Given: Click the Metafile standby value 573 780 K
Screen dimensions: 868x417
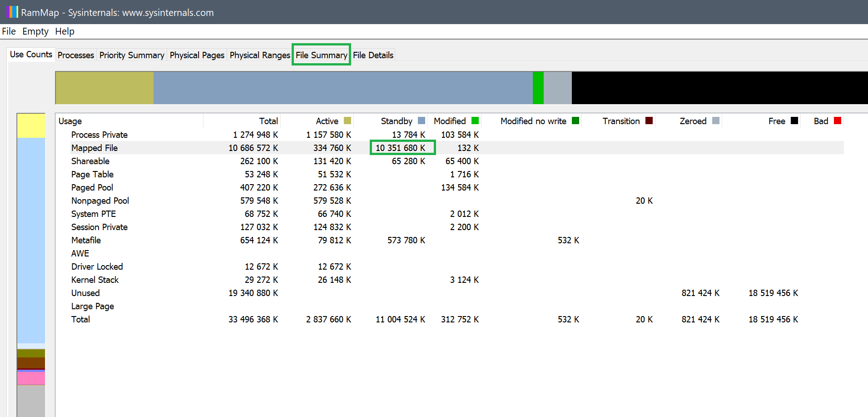Looking at the screenshot, I should [x=406, y=240].
